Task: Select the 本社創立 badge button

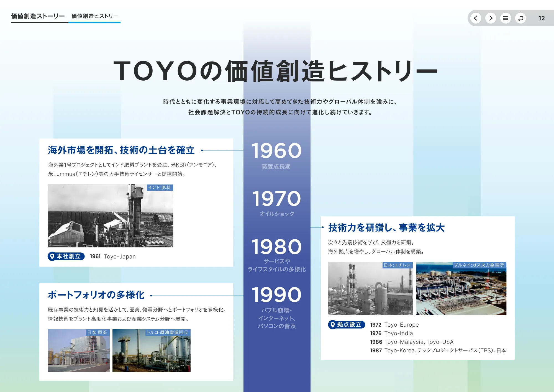Action: 66,257
